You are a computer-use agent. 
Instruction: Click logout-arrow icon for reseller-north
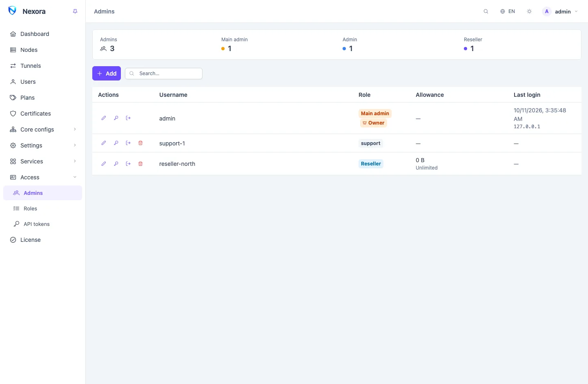click(x=128, y=164)
